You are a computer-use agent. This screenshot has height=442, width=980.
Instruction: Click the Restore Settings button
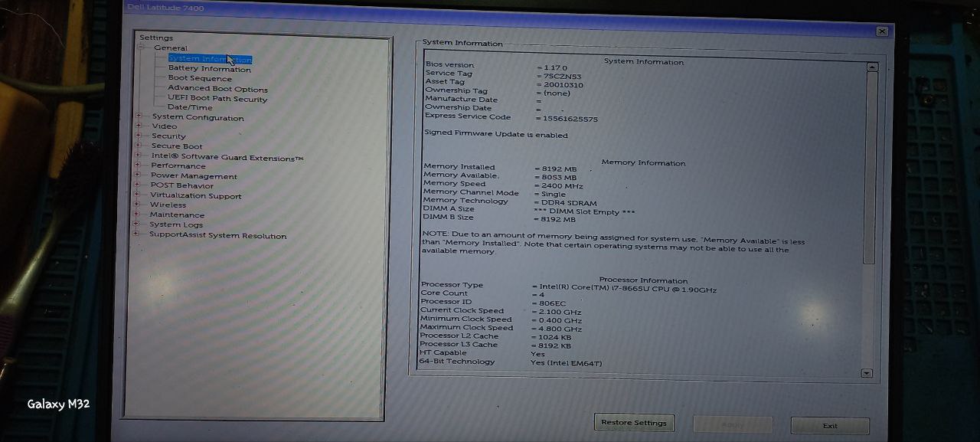tap(634, 423)
